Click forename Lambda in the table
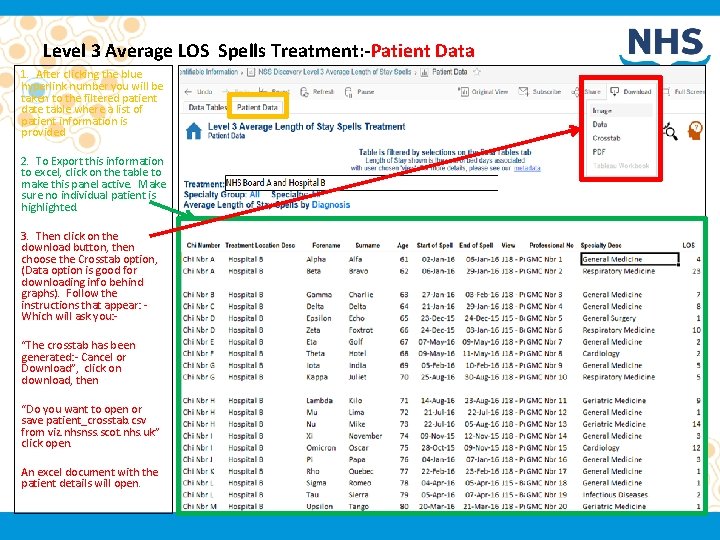 coord(319,401)
